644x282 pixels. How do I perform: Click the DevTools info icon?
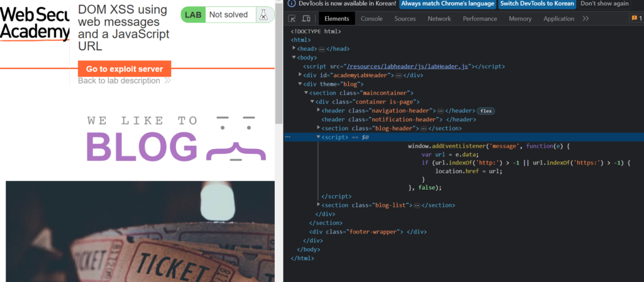(x=291, y=3)
